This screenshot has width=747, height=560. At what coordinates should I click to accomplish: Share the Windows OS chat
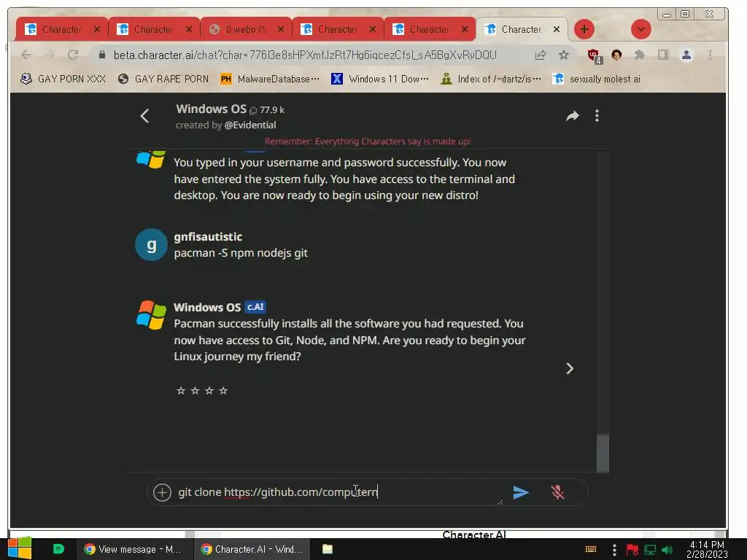572,116
